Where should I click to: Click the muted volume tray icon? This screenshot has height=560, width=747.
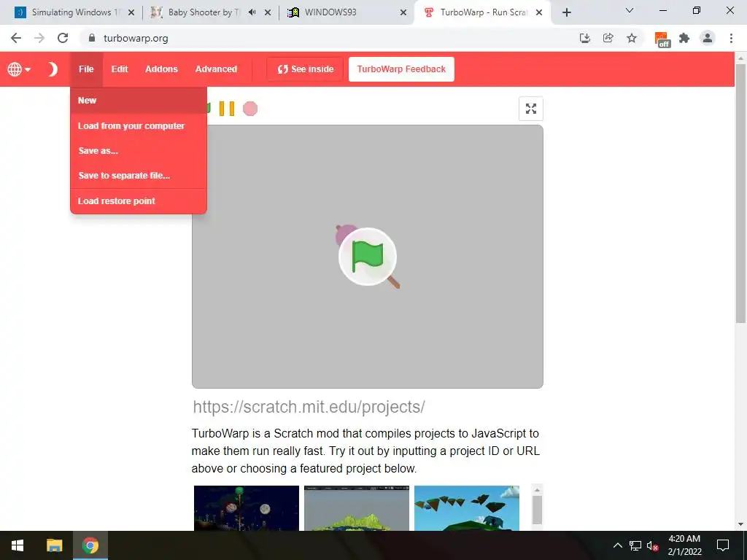coord(653,545)
